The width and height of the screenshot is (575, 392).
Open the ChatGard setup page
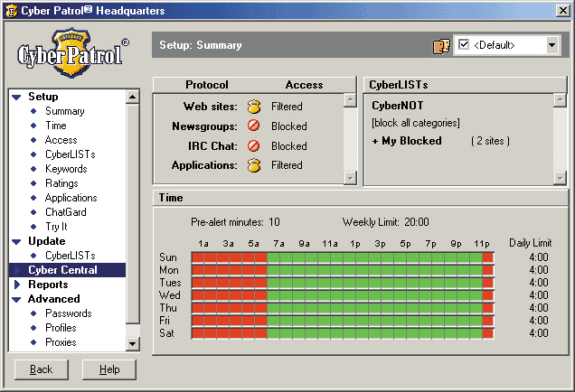[x=66, y=212]
